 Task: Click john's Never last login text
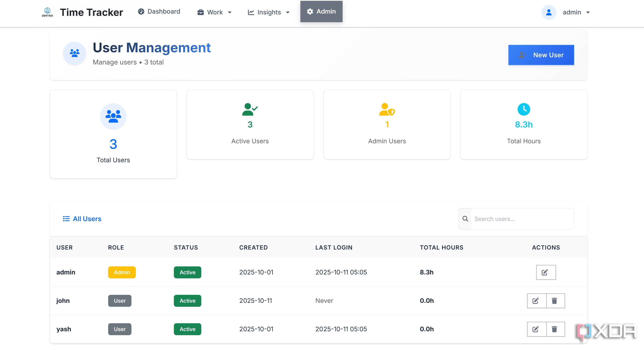[324, 301]
